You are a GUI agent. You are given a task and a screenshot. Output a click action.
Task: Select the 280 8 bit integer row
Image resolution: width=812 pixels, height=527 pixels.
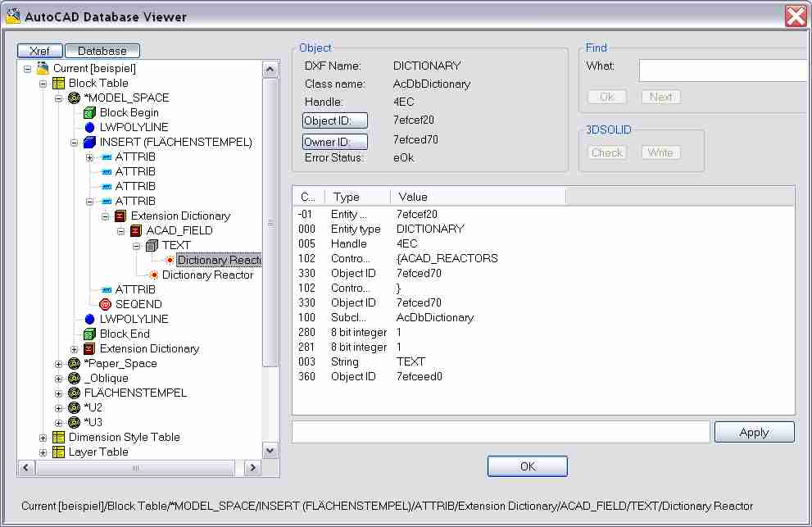tap(543, 332)
